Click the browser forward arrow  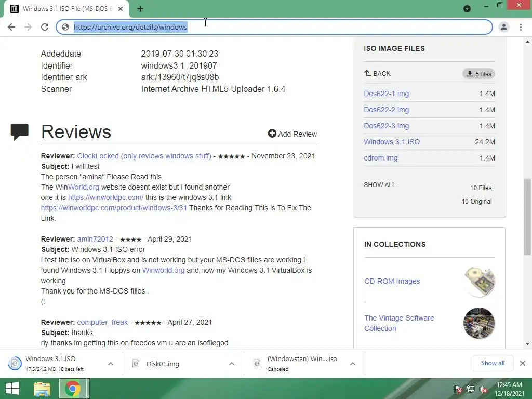[x=28, y=27]
